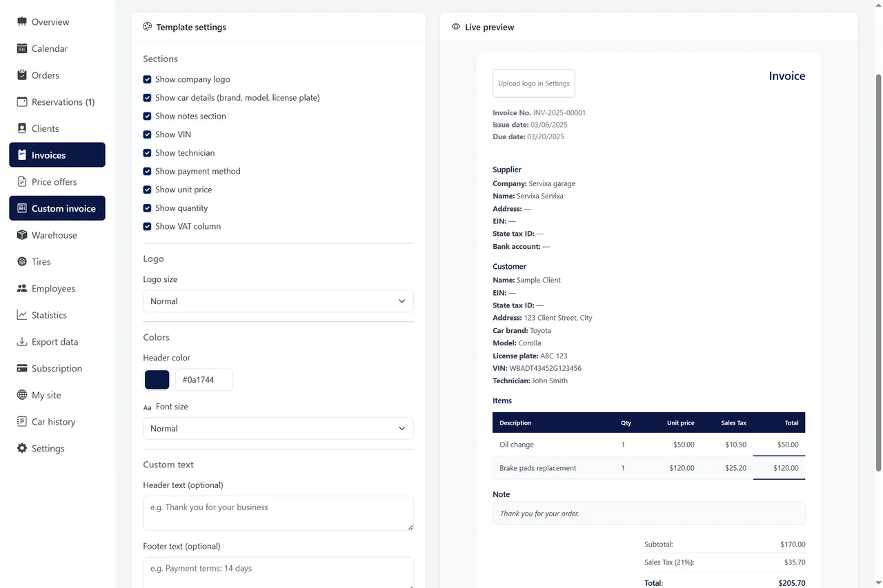Click the Employees people icon
The height and width of the screenshot is (588, 883).
(22, 289)
